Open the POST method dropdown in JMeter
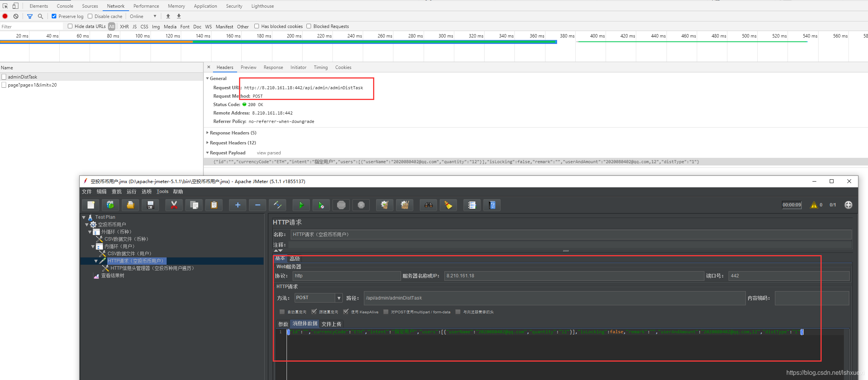The height and width of the screenshot is (380, 868). click(x=339, y=298)
